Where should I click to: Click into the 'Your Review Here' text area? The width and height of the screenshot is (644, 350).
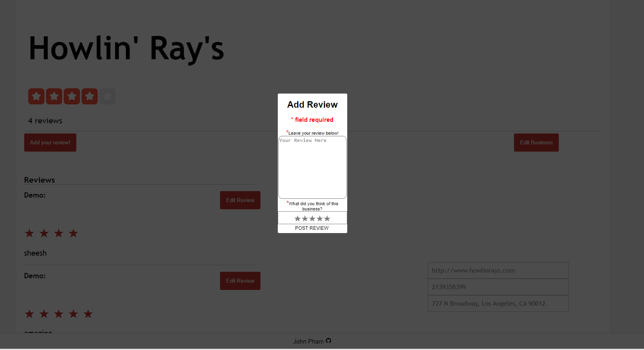(x=313, y=167)
